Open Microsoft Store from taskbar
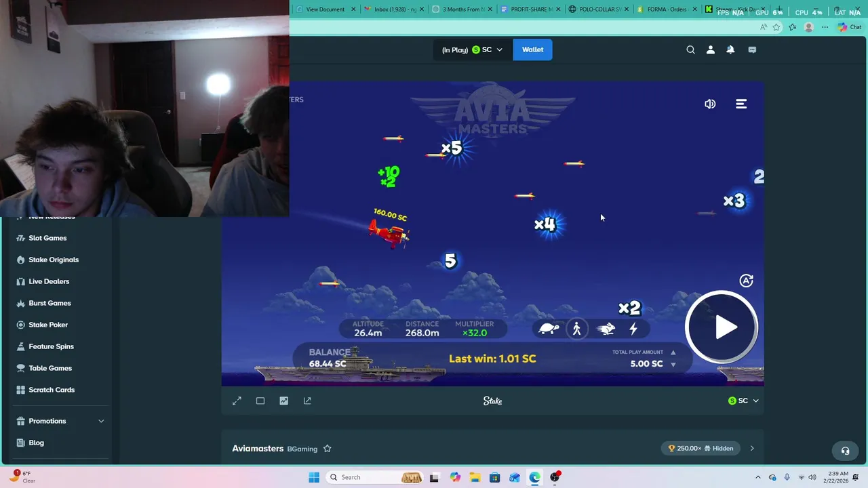This screenshot has height=488, width=868. (x=494, y=477)
